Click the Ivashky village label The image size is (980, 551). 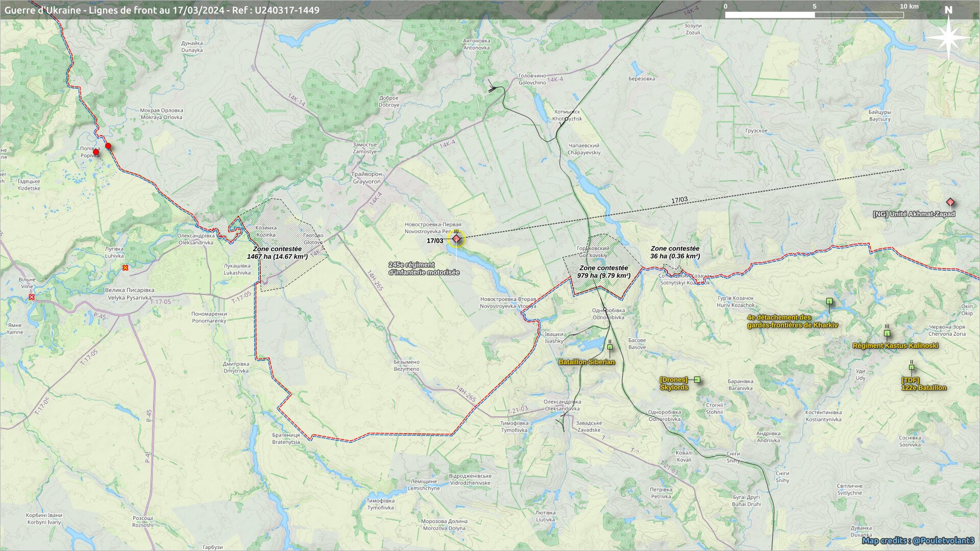554,338
